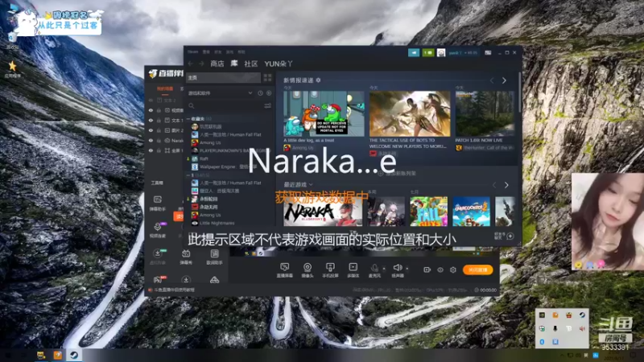Image resolution: width=644 pixels, height=362 pixels.
Task: Collapse the second library category below Wallpaper Engine
Action: click(x=188, y=175)
